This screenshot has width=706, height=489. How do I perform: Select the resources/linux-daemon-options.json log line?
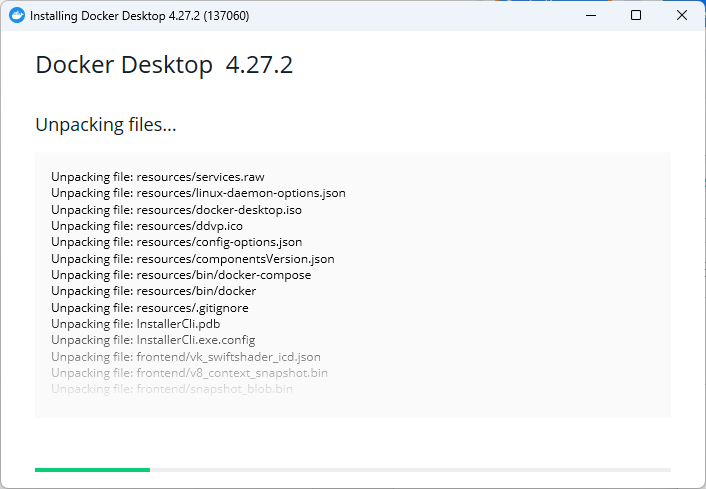tap(199, 193)
